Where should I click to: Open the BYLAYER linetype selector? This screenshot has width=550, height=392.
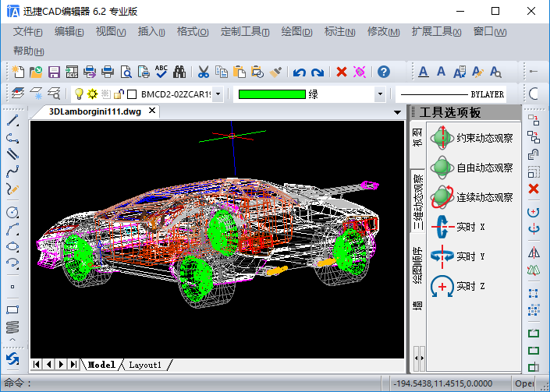[x=451, y=94]
